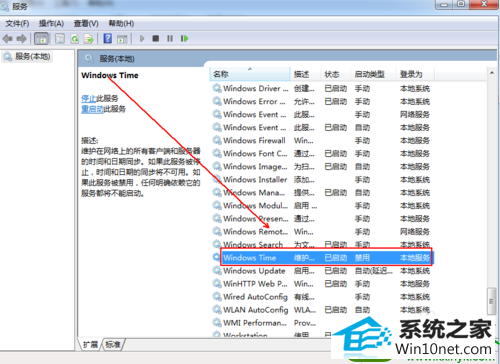Select the WLAN AutoConfig service row
Screen dimensions: 500x364
coord(322,310)
